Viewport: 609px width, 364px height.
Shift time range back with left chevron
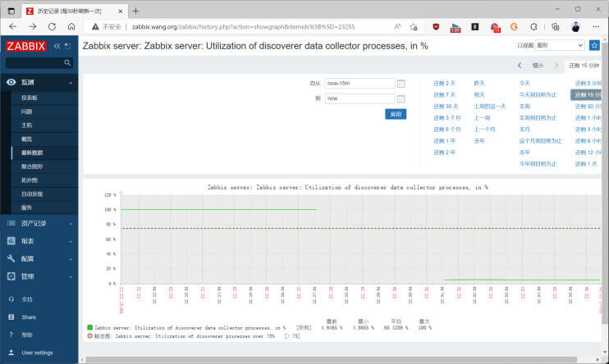(520, 66)
